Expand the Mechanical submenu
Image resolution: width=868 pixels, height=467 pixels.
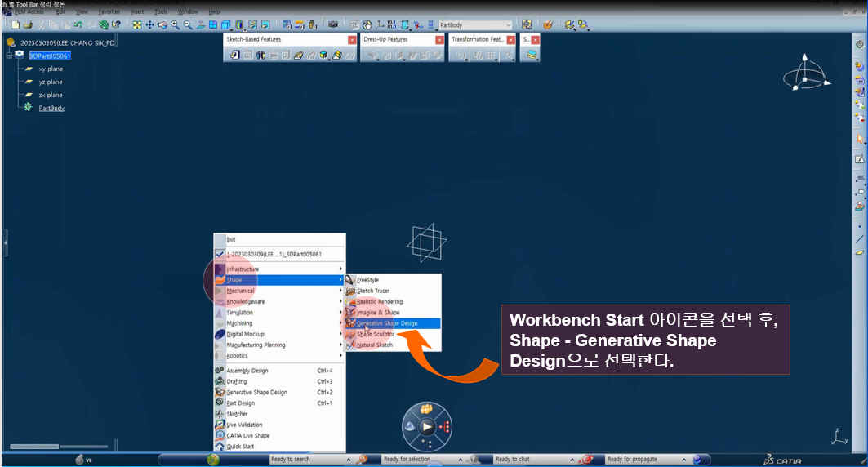[x=279, y=291]
